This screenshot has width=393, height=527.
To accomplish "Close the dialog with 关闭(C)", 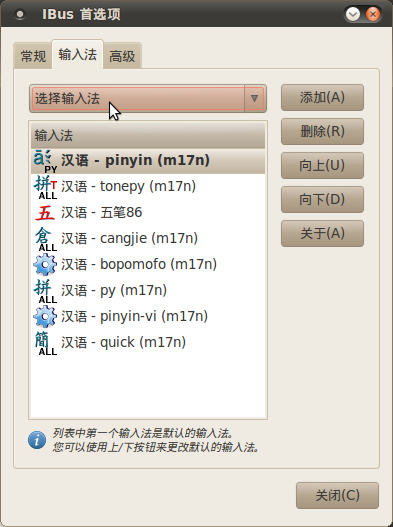I will [337, 495].
